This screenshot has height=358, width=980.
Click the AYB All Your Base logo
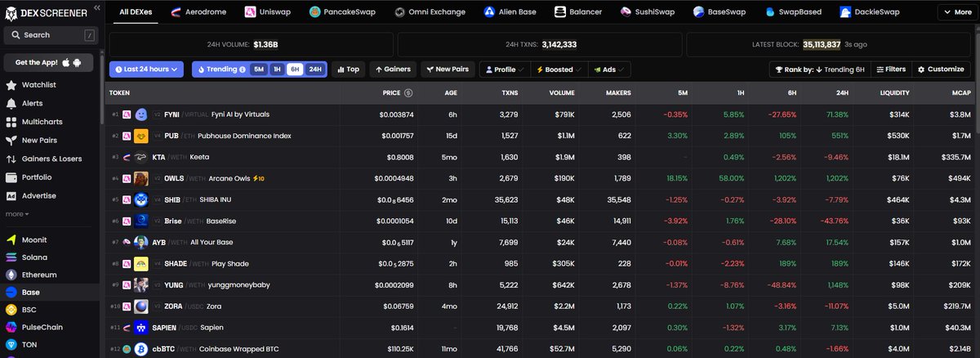point(140,242)
